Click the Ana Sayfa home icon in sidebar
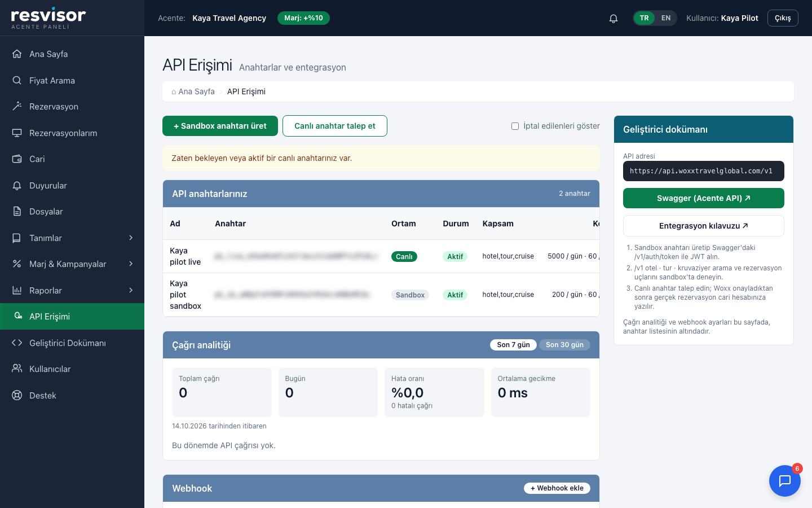Image resolution: width=812 pixels, height=508 pixels. tap(17, 54)
